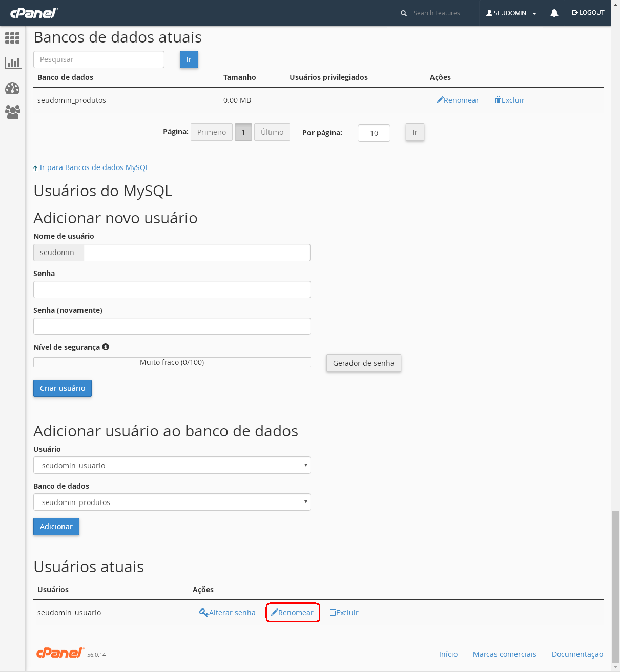Click the seudomin_produtos table cell
The height and width of the screenshot is (672, 620).
click(72, 100)
